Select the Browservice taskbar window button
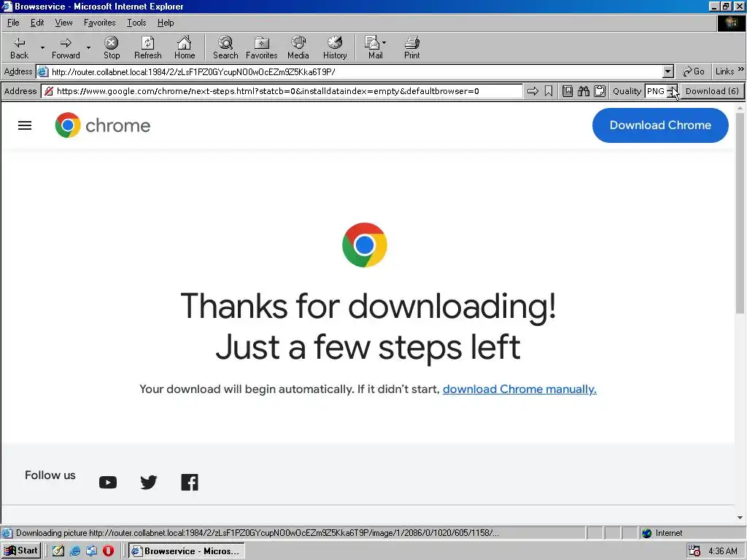 click(186, 551)
